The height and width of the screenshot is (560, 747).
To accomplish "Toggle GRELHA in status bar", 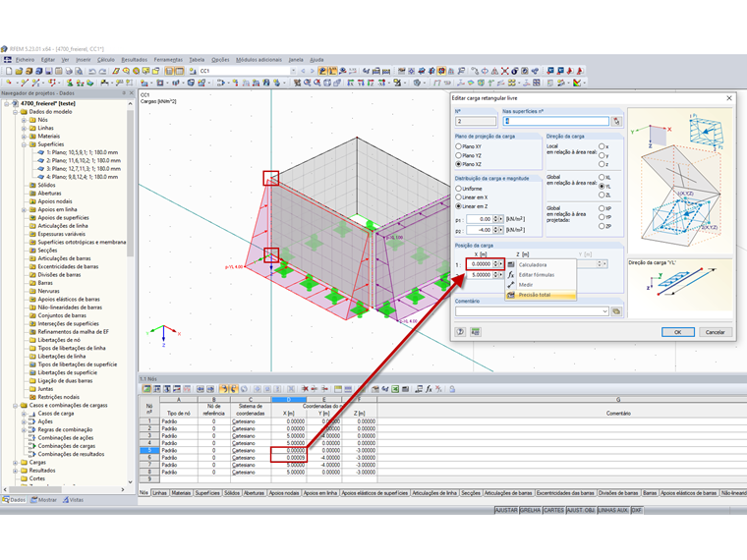I will coord(530,510).
